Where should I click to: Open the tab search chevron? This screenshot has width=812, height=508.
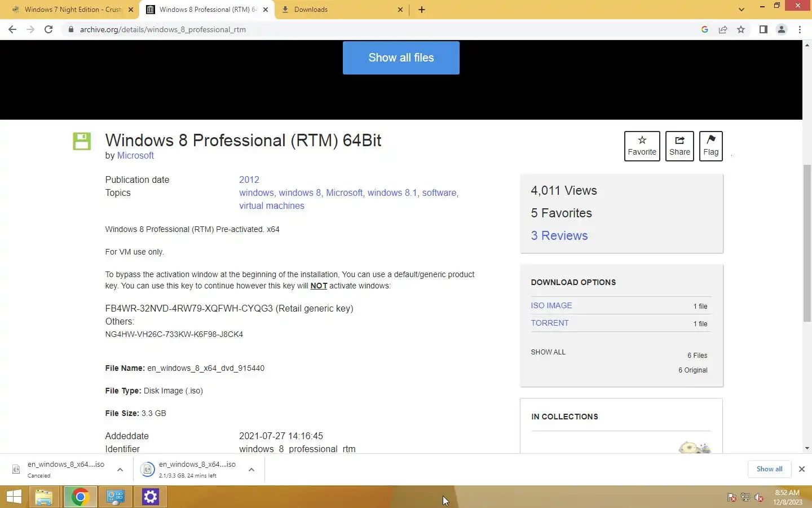pyautogui.click(x=742, y=10)
